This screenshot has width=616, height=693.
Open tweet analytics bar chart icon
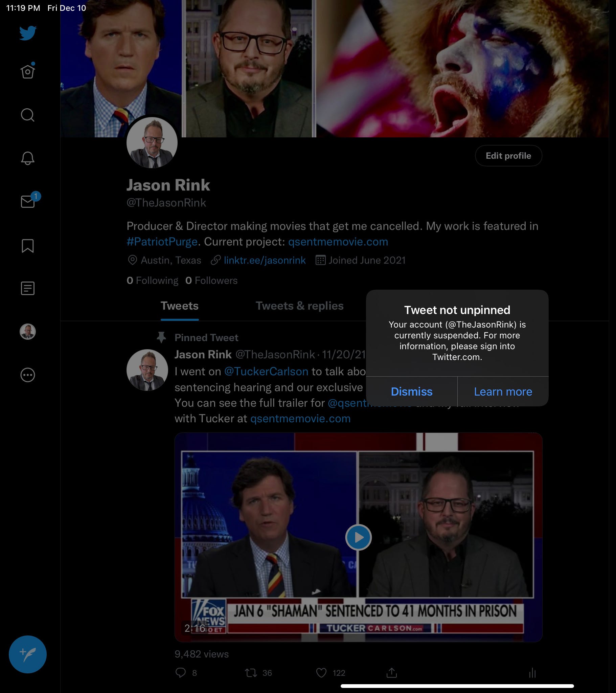pos(532,673)
